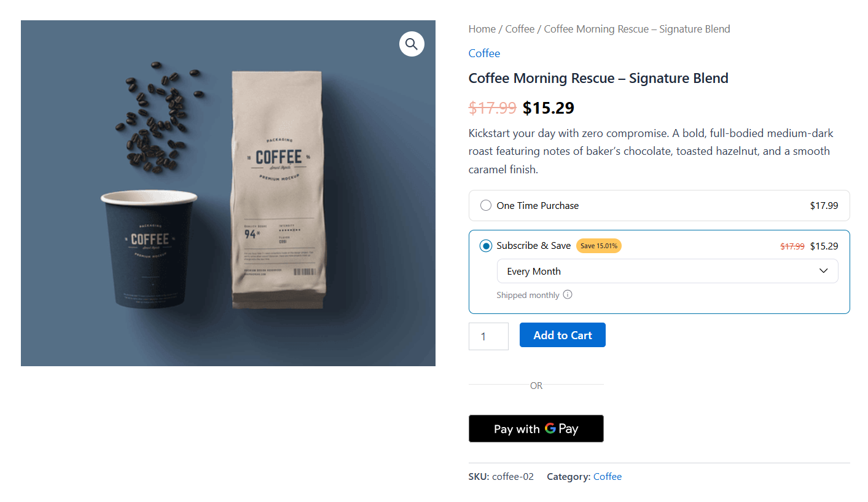Click the Coffee category link above the title
868x502 pixels.
point(484,53)
